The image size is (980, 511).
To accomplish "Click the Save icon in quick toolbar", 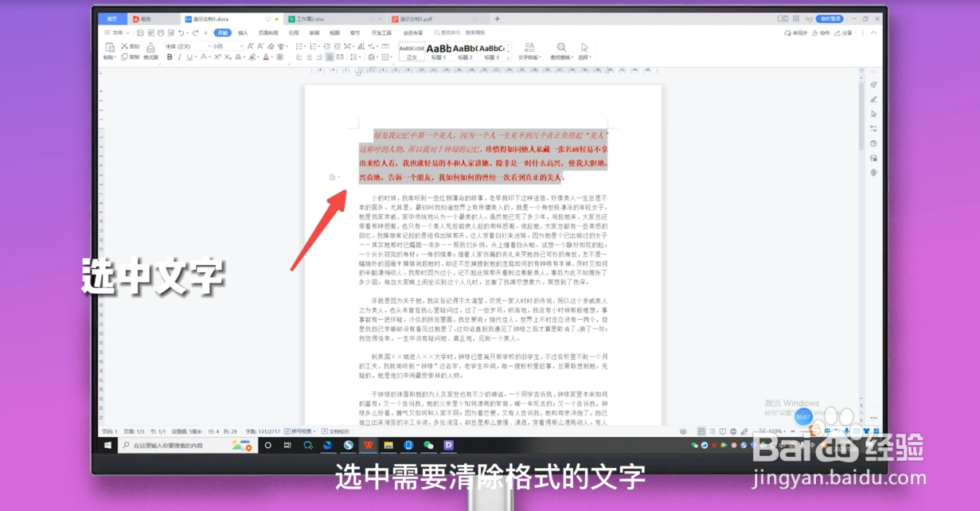I will [x=140, y=33].
